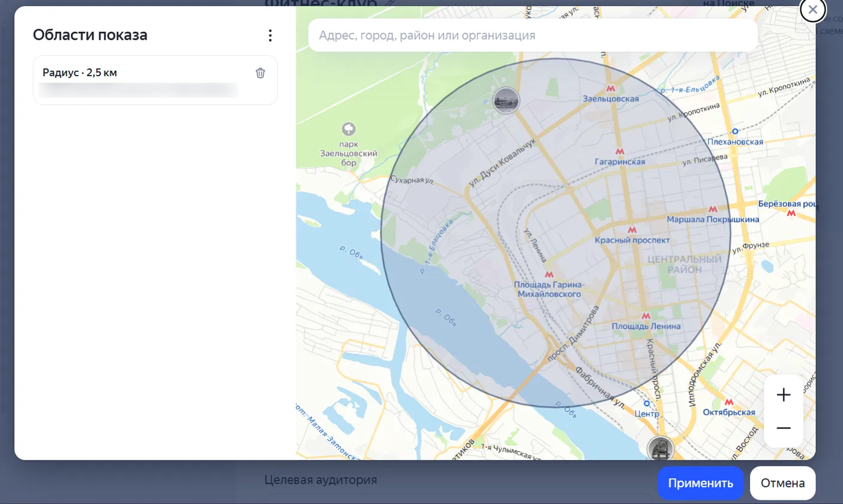Click the Заельцовская metro station icon
This screenshot has width=843, height=504.
point(610,88)
